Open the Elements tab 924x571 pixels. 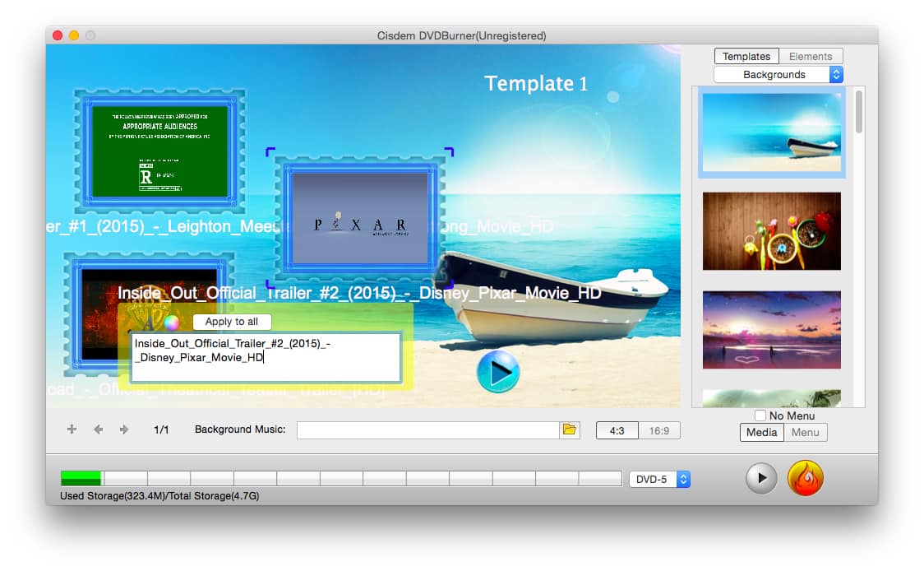(x=811, y=56)
